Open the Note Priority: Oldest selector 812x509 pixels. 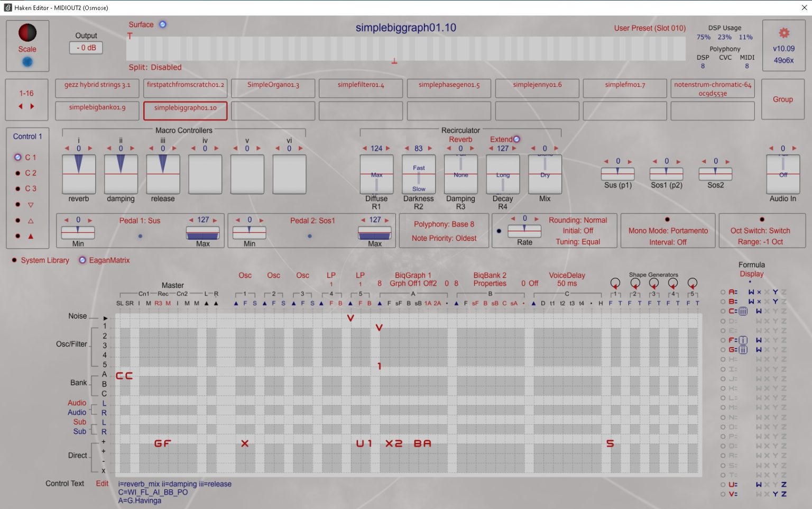[444, 239]
